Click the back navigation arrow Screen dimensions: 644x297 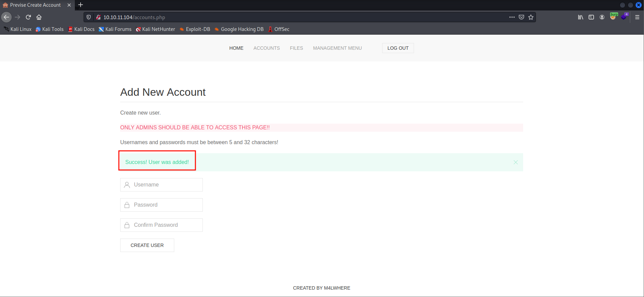[6, 17]
